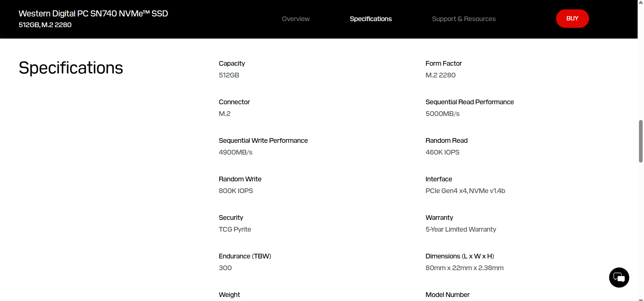Click the 512GB, M.2 2280 subtitle

pyautogui.click(x=45, y=25)
